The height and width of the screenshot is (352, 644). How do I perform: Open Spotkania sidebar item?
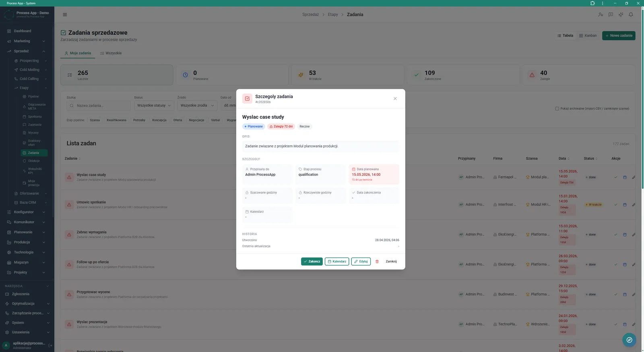[x=34, y=117]
